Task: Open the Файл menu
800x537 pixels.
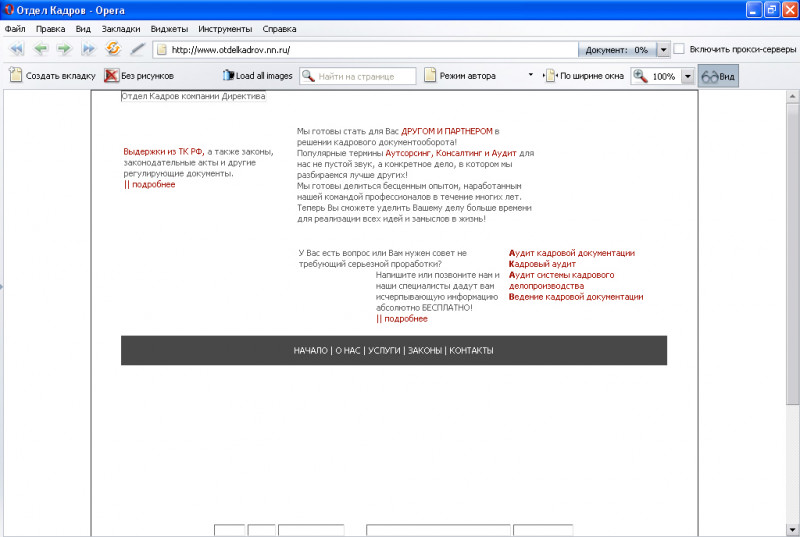Action: 15,29
